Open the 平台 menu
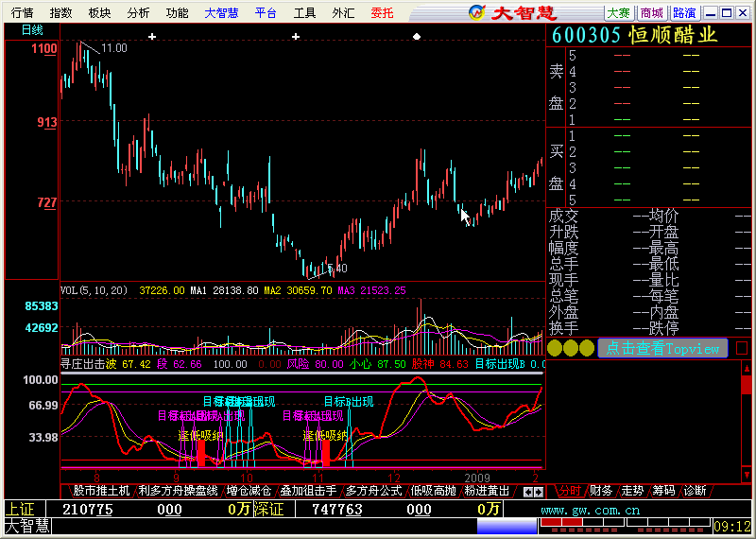Image resolution: width=756 pixels, height=539 pixels. coord(266,13)
